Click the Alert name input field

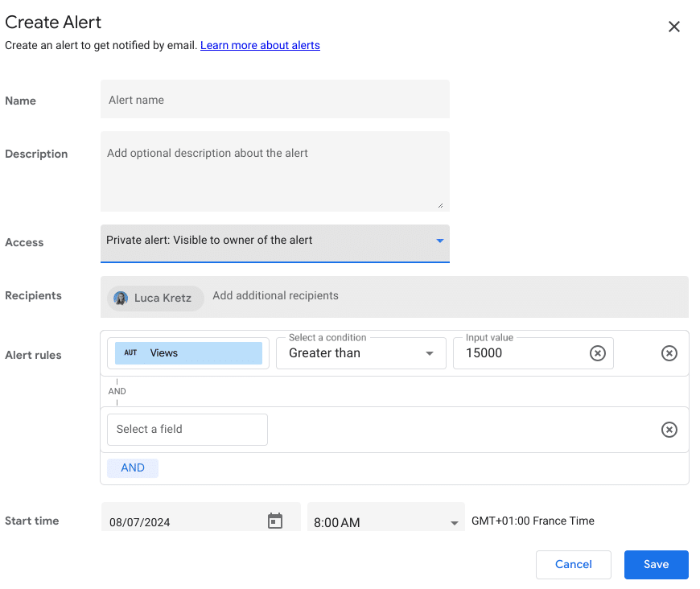pos(274,99)
